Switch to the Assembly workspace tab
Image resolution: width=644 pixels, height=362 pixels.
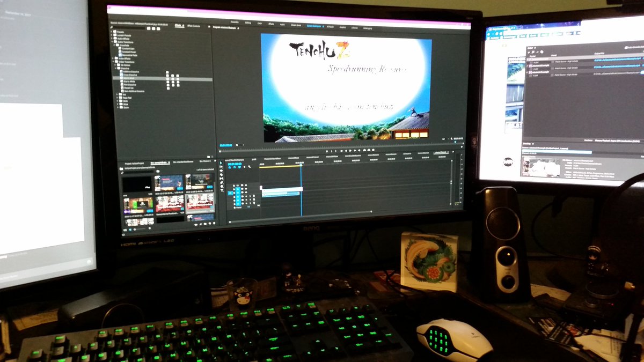pyautogui.click(x=235, y=21)
